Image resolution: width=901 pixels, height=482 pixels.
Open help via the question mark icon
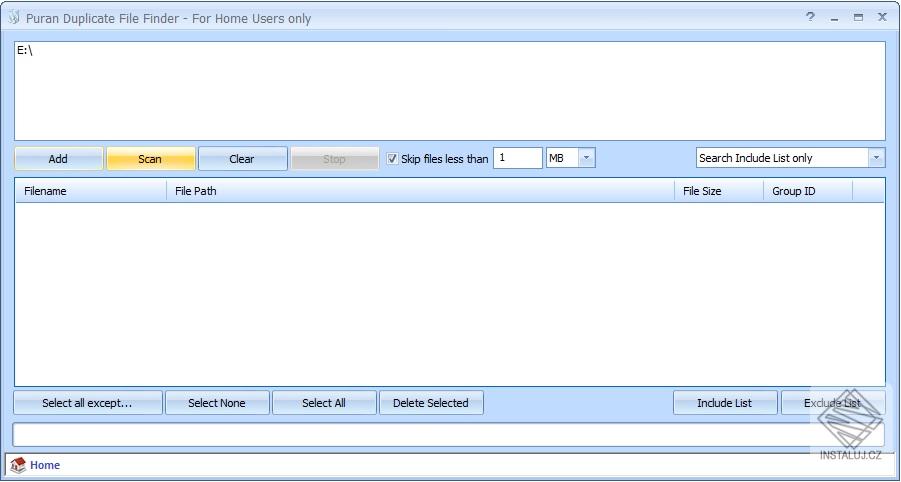coord(810,17)
